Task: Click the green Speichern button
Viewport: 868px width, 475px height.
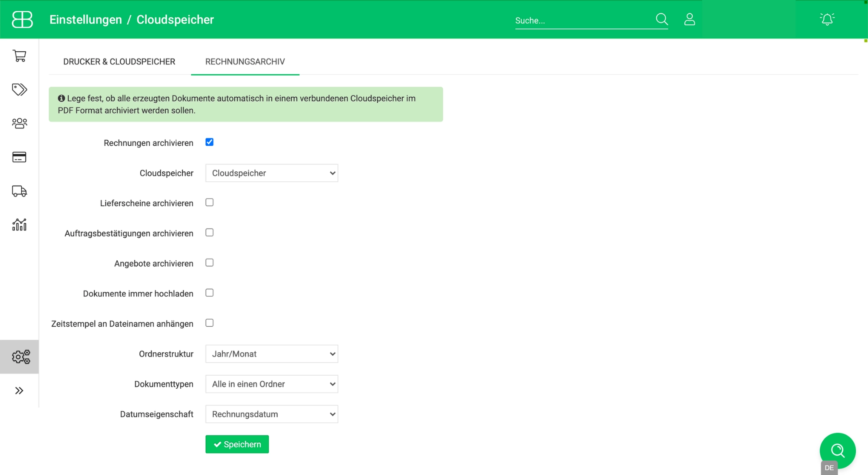Action: point(237,444)
